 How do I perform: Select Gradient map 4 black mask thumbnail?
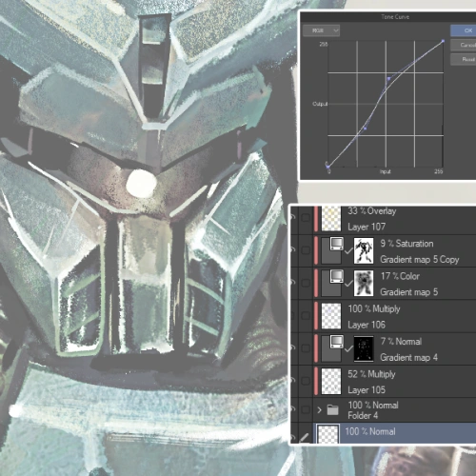[364, 348]
